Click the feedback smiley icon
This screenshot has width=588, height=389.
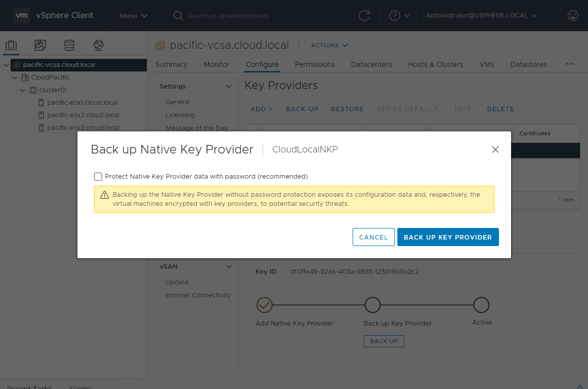click(572, 15)
